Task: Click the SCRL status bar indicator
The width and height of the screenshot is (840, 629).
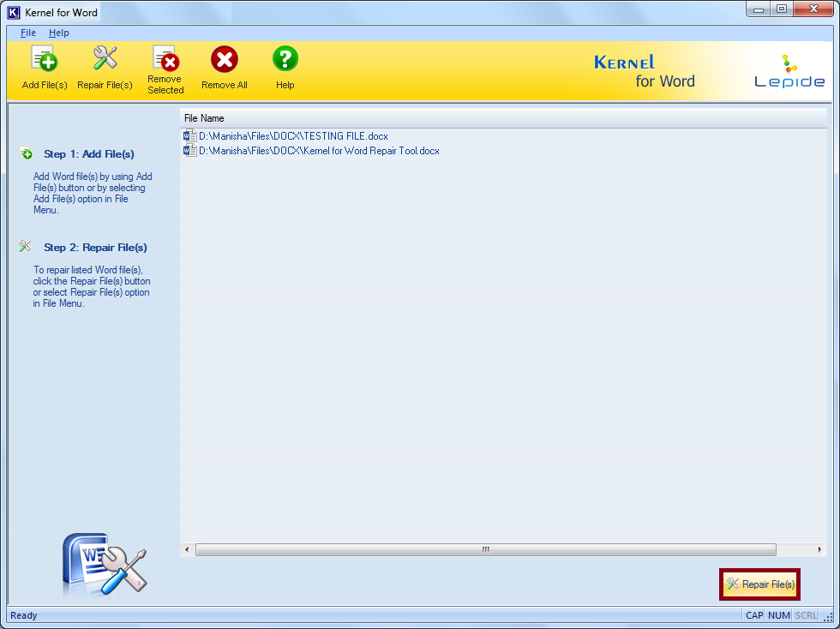Action: click(x=806, y=615)
